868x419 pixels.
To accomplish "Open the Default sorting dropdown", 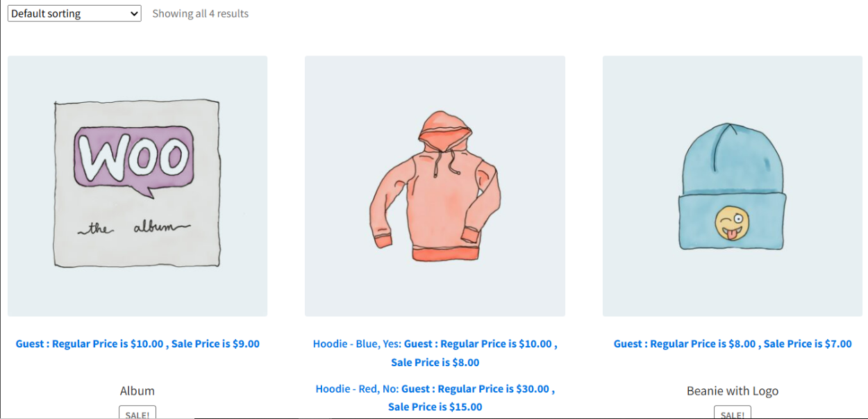I will [x=74, y=13].
